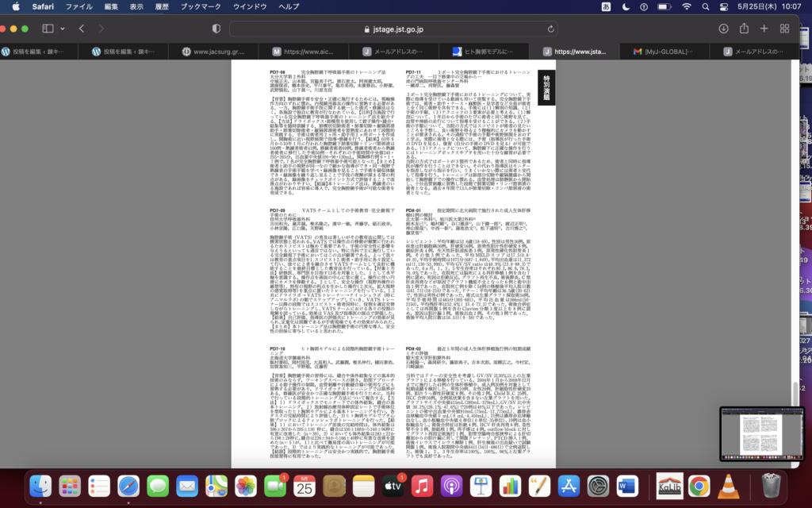Show the tab overview grid
The image size is (812, 508).
point(784,29)
